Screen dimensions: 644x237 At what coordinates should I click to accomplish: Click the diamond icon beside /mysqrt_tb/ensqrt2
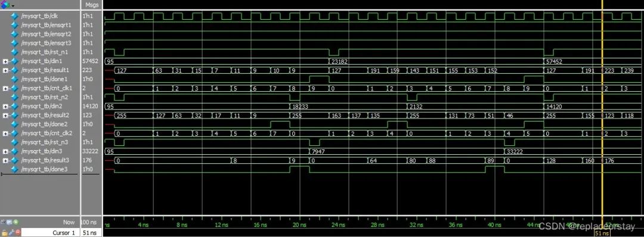tap(15, 34)
